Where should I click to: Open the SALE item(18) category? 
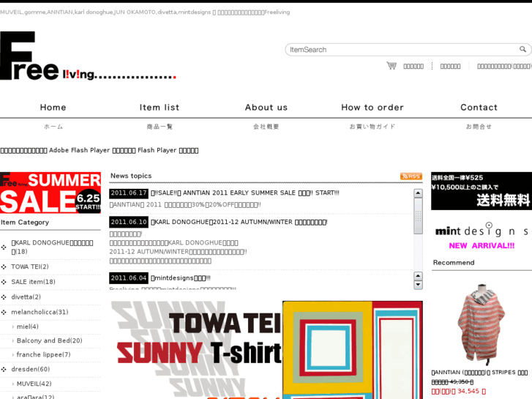[x=33, y=282]
